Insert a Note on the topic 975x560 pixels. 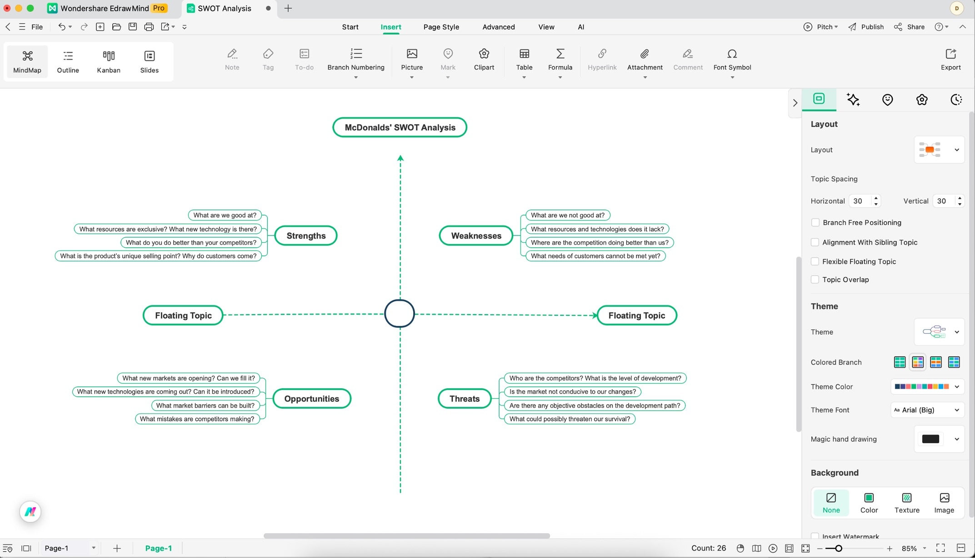[x=232, y=60]
